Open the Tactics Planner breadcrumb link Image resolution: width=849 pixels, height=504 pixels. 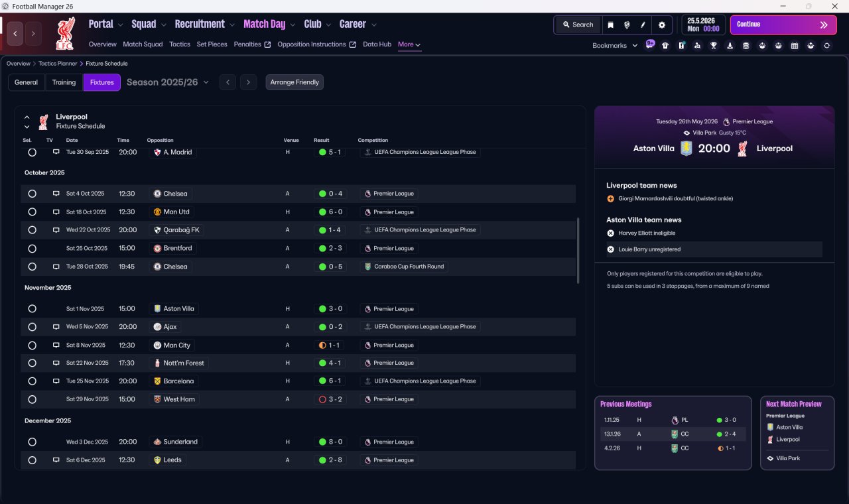57,64
